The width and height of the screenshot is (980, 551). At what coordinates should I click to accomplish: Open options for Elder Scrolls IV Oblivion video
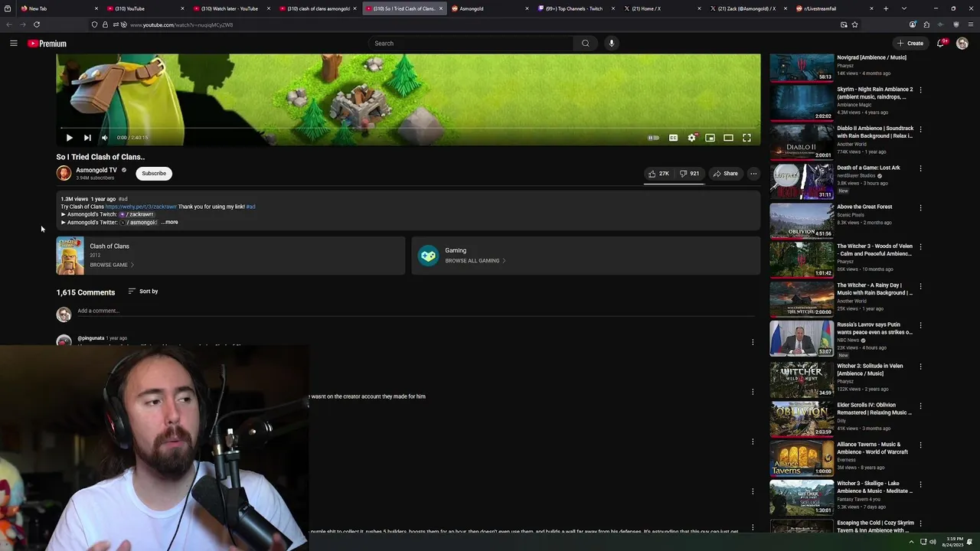click(920, 406)
